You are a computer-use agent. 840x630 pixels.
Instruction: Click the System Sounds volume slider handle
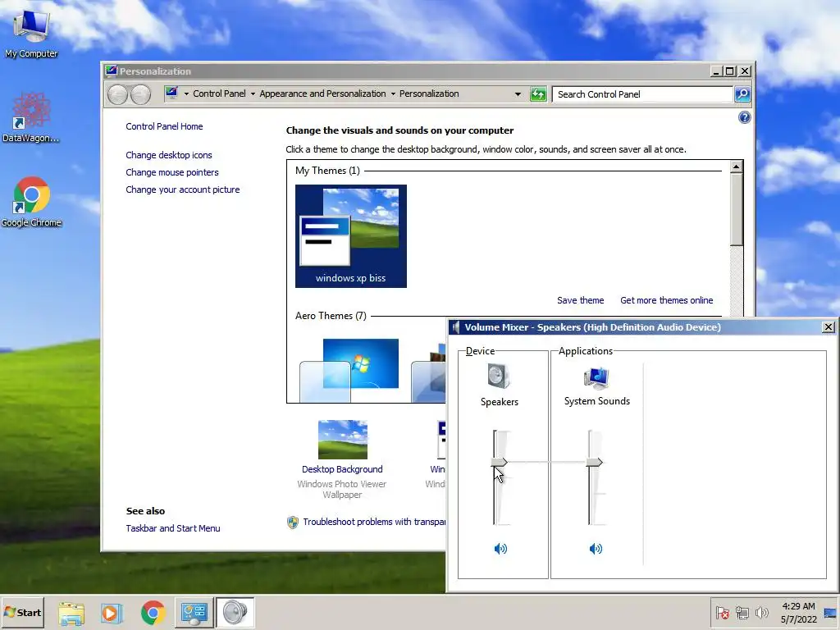pos(594,463)
